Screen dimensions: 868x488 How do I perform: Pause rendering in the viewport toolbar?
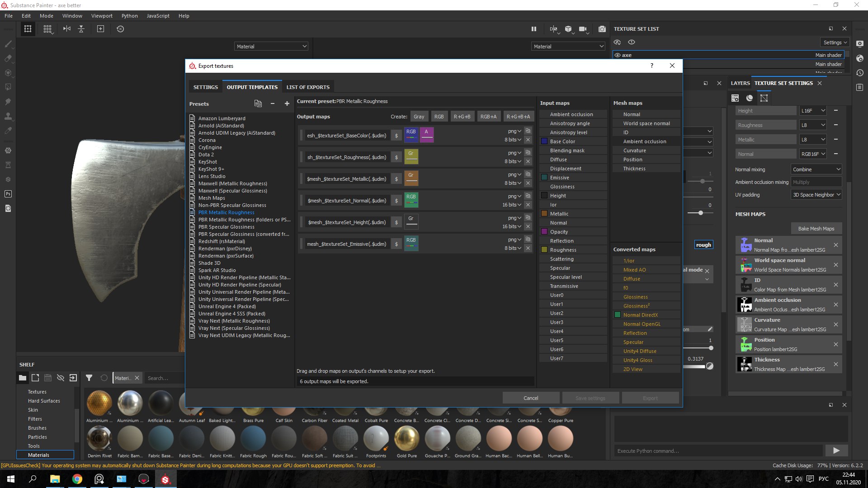pos(534,29)
